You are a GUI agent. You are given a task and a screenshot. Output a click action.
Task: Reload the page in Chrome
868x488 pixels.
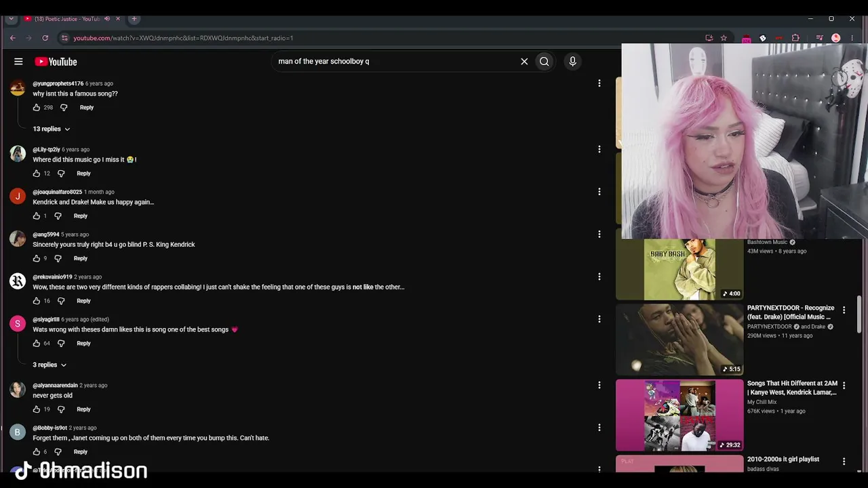point(45,38)
